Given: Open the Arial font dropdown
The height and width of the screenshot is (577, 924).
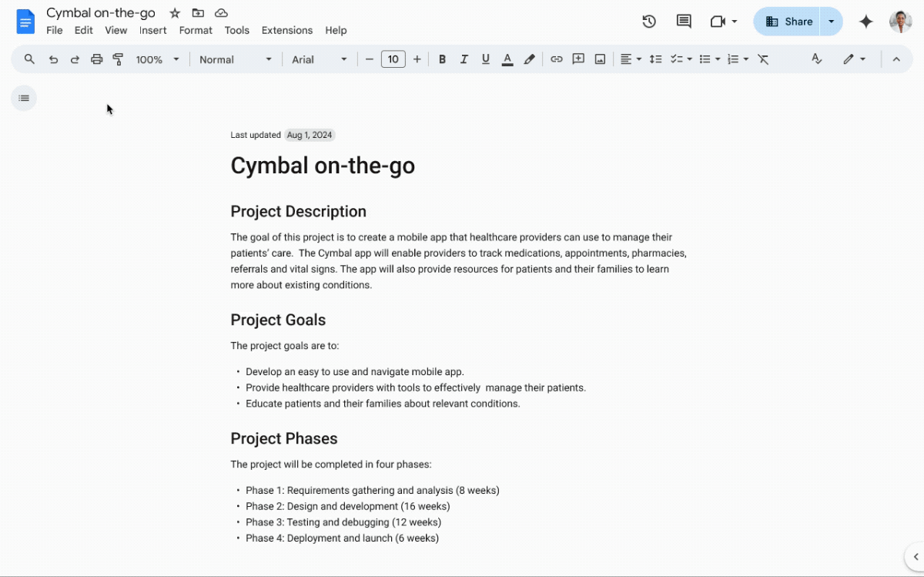Looking at the screenshot, I should [x=320, y=59].
